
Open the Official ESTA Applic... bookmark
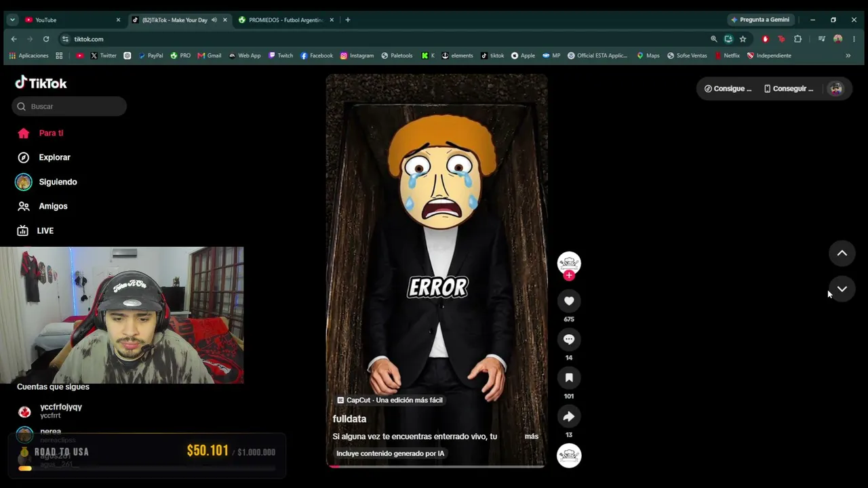tap(597, 56)
